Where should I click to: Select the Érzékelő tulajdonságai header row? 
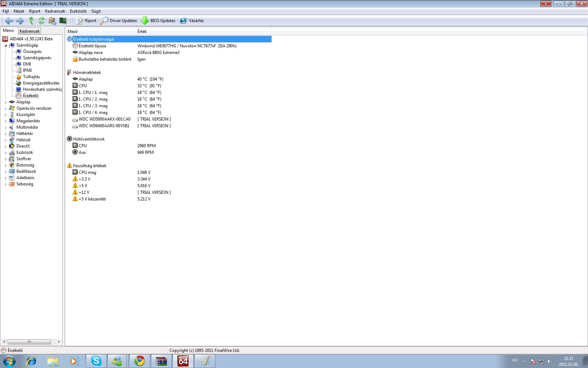[169, 39]
